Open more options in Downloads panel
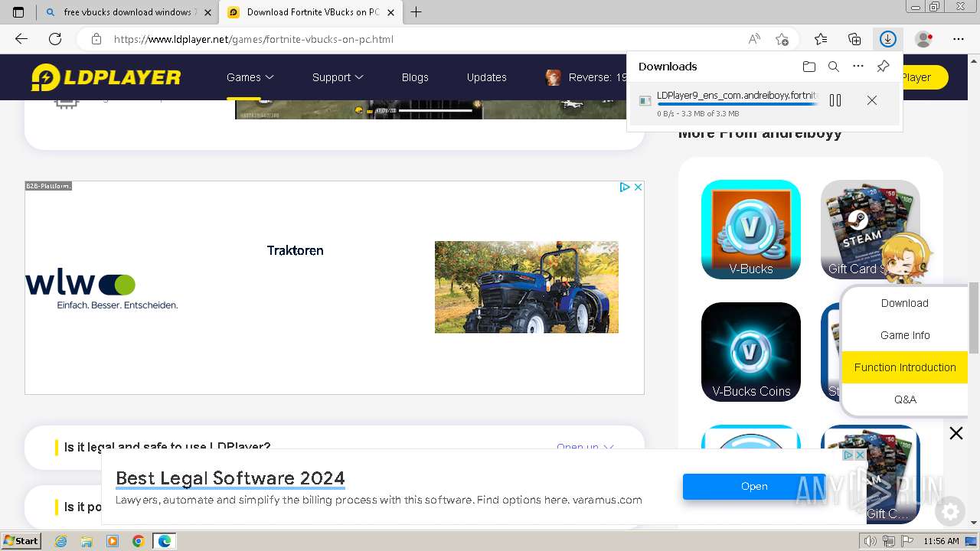 [858, 67]
